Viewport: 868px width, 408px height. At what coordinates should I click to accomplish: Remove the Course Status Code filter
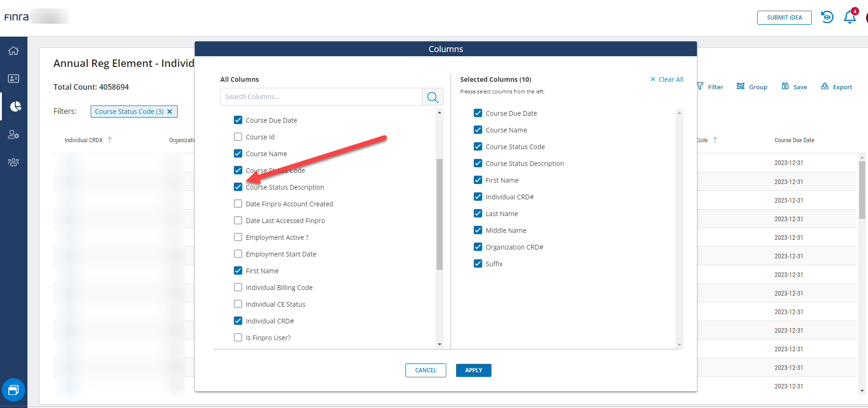pos(170,112)
